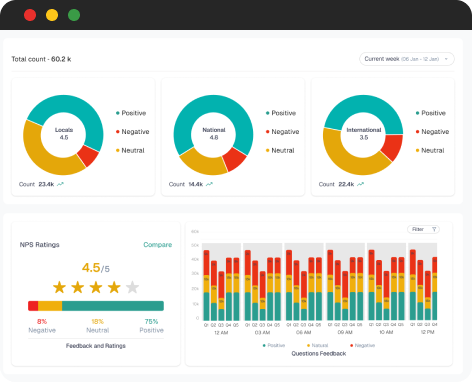Open the Filter dropdown above bar chart
The image size is (472, 382).
[x=423, y=229]
